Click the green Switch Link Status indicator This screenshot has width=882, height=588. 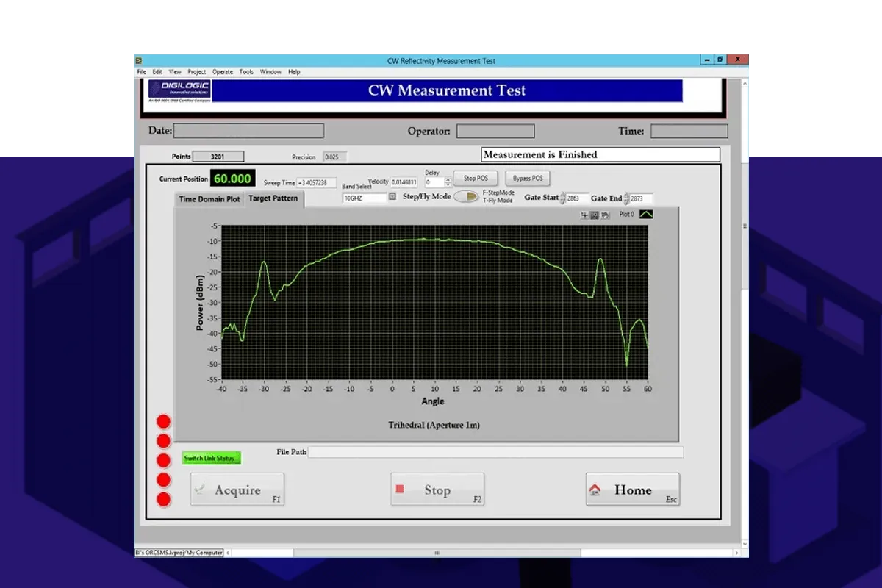[x=212, y=459]
